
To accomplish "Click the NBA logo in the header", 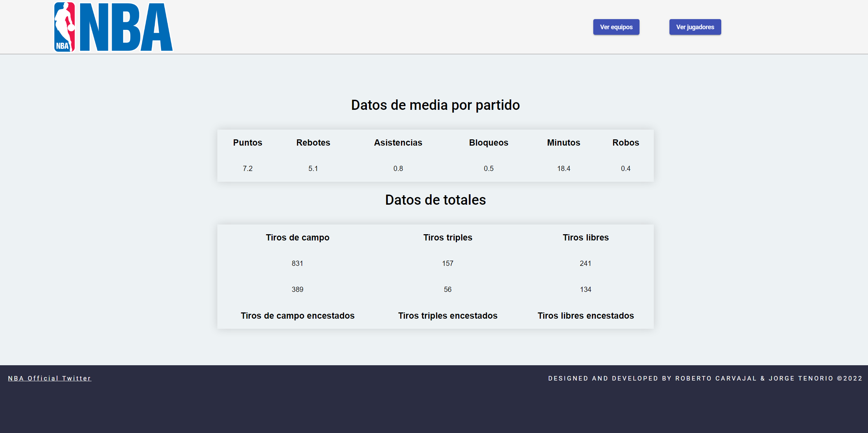I will click(113, 27).
